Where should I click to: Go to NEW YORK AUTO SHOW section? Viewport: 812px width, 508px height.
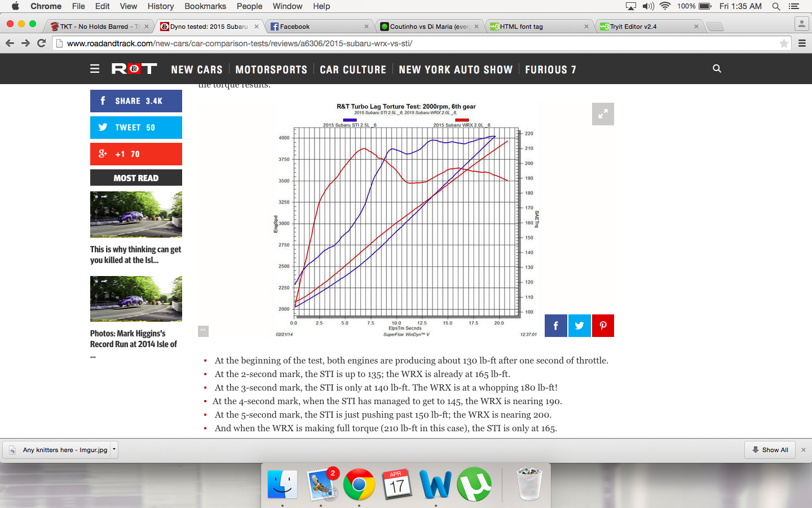[456, 69]
